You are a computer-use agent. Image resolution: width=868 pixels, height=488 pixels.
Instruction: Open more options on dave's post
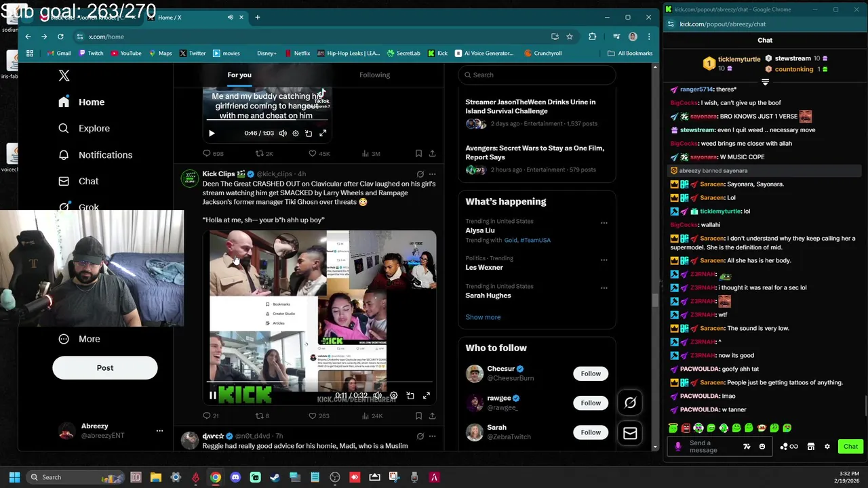[x=432, y=436]
